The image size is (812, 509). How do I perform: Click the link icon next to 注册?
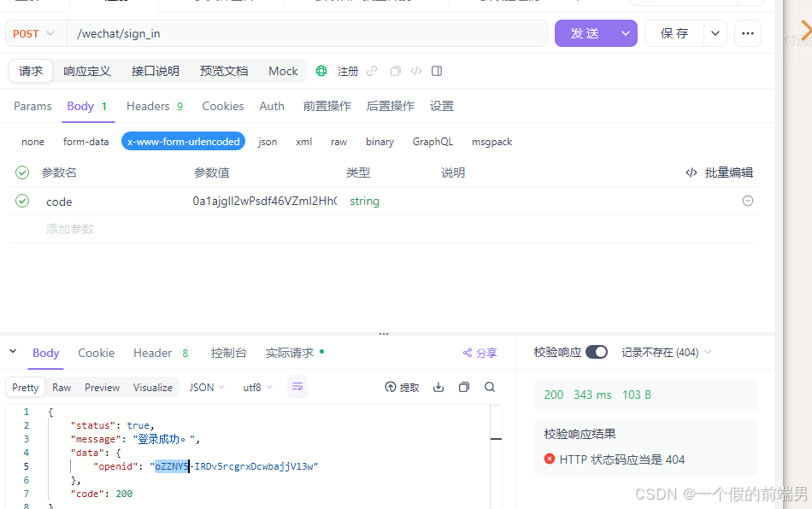372,71
